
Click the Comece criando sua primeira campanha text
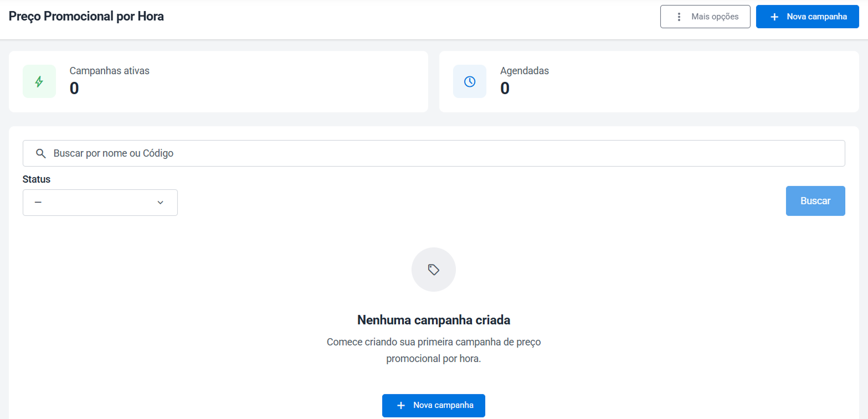(x=434, y=350)
